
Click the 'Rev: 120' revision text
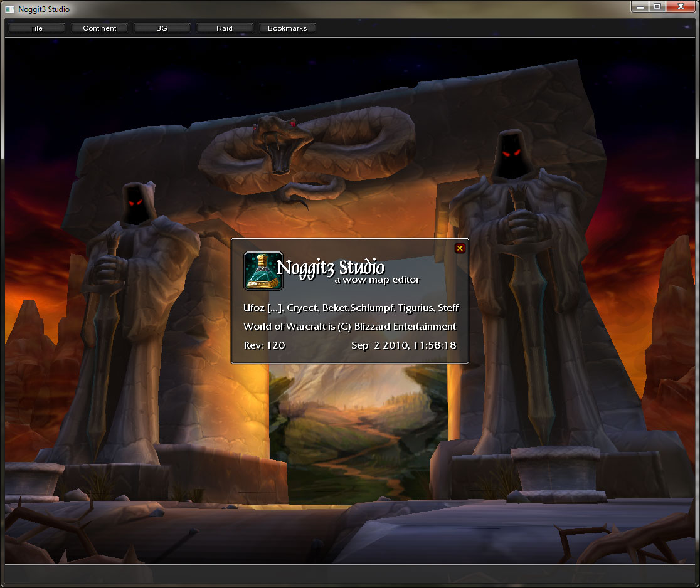coord(264,345)
